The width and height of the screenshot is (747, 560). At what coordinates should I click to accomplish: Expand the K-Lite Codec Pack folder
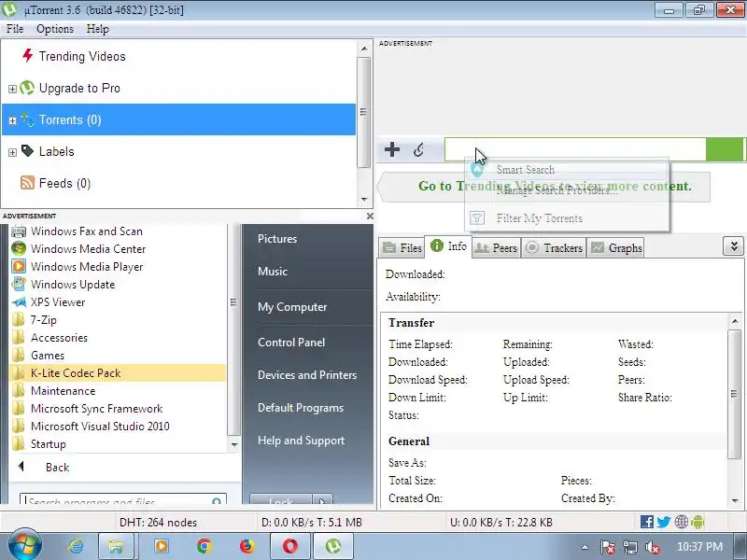[x=117, y=372]
